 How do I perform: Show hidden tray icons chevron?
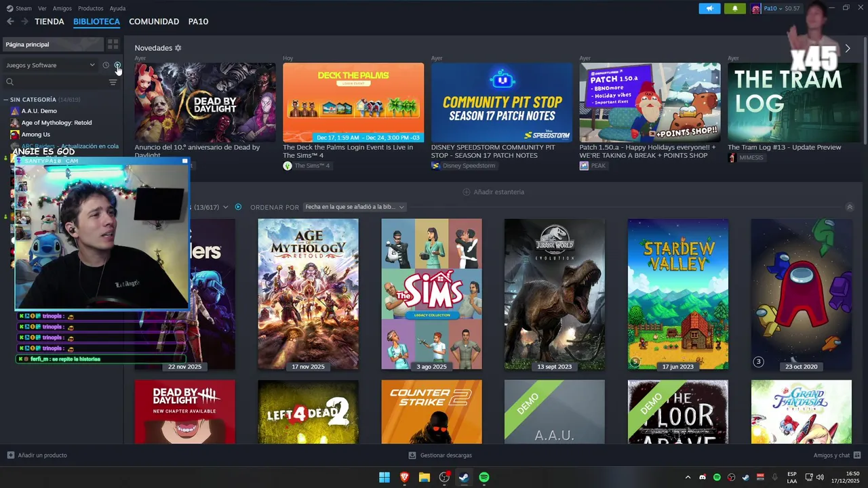(x=688, y=477)
